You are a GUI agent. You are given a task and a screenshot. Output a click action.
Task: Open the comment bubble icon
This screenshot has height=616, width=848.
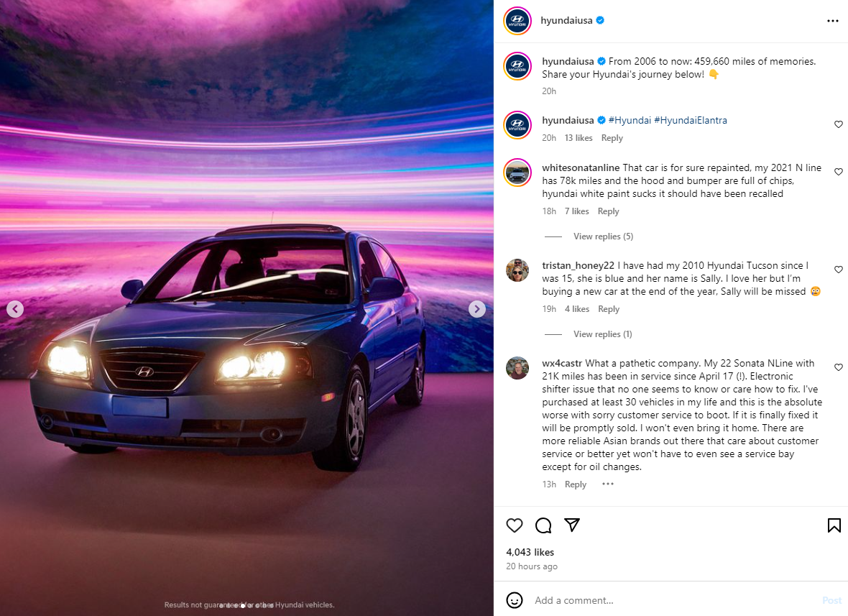pos(543,525)
